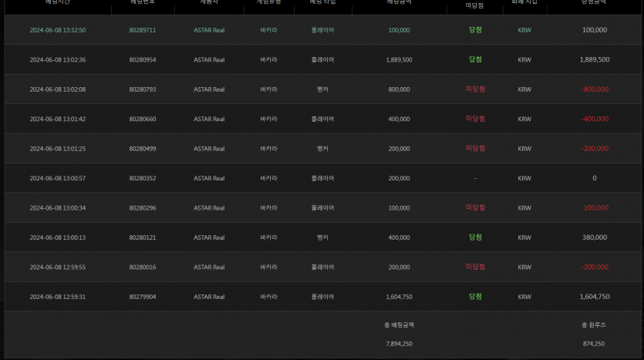
Task: Click the bet amount 1,889,500 for bet 80280954
Action: point(399,60)
